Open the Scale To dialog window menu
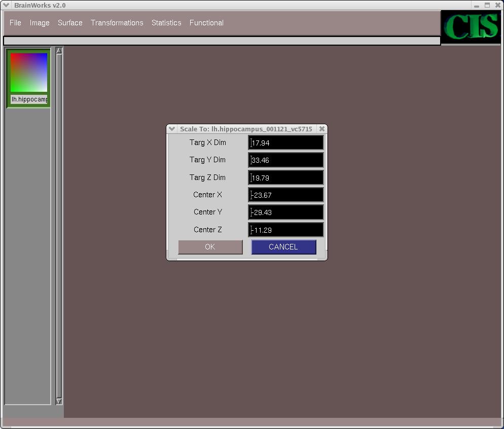 172,129
